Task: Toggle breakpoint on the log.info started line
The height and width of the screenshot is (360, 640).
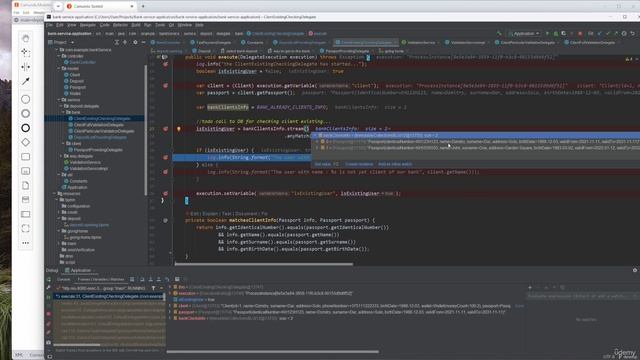Action: 165,64
